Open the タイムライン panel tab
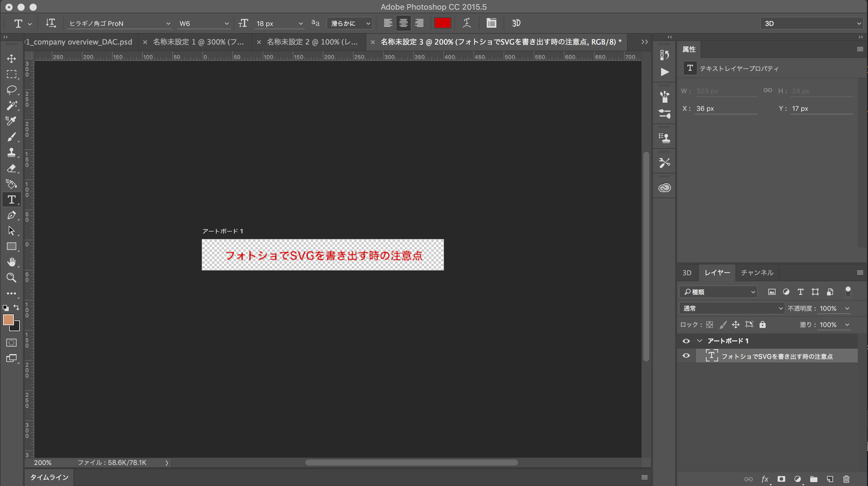 [x=49, y=477]
